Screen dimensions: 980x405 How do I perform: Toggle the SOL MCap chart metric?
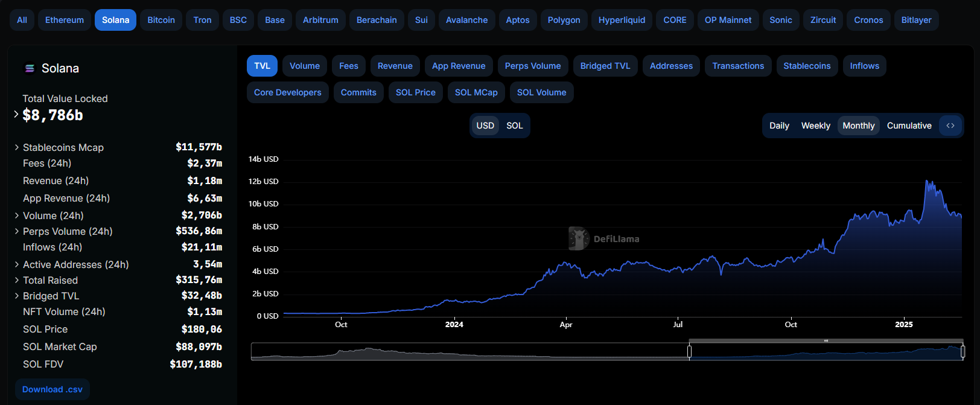point(476,92)
